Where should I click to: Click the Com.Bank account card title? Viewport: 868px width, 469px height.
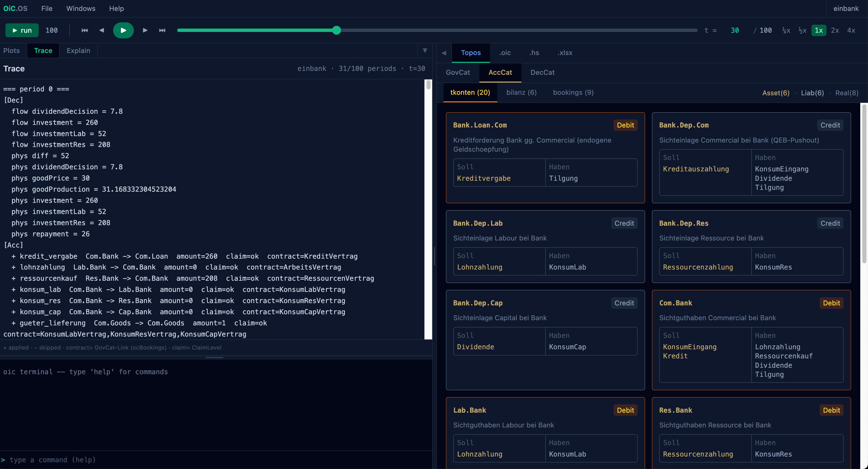(x=676, y=303)
